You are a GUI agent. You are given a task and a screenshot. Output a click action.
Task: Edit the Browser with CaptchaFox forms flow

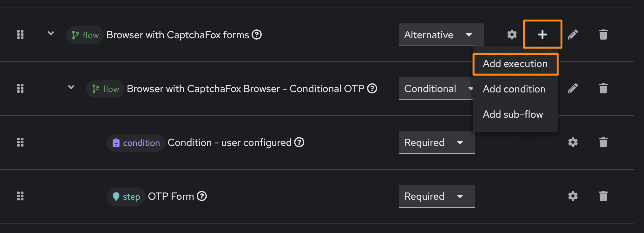pos(573,35)
